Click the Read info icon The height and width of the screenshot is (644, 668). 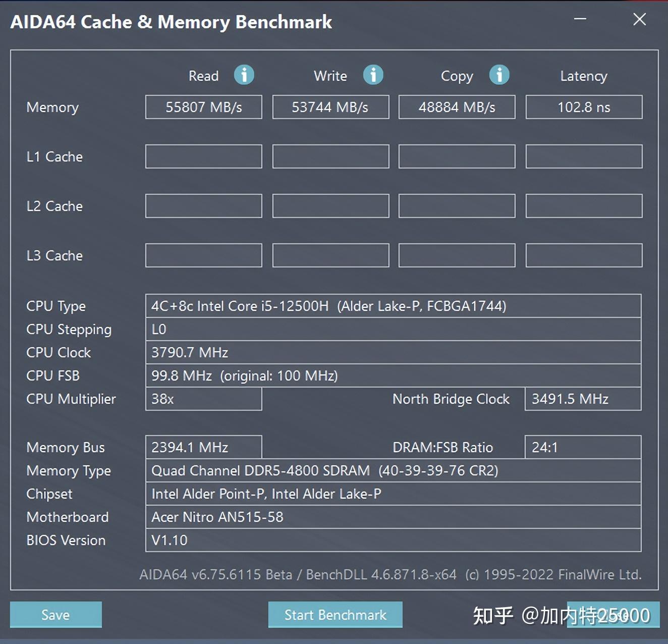244,75
